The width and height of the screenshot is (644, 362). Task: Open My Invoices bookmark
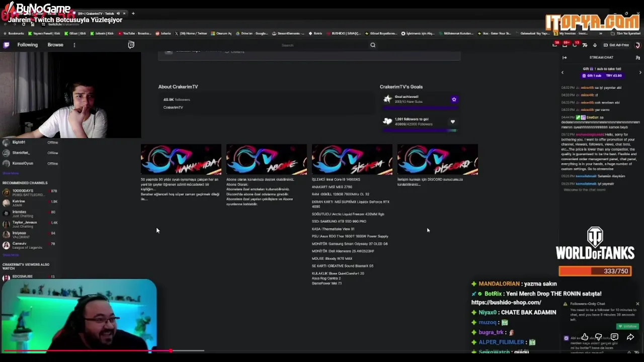571,34
